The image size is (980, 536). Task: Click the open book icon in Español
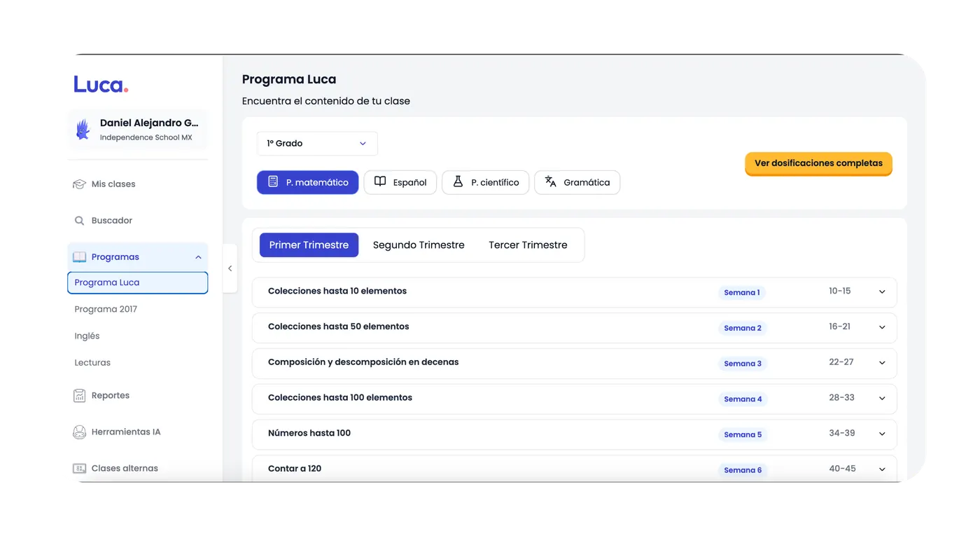(380, 181)
